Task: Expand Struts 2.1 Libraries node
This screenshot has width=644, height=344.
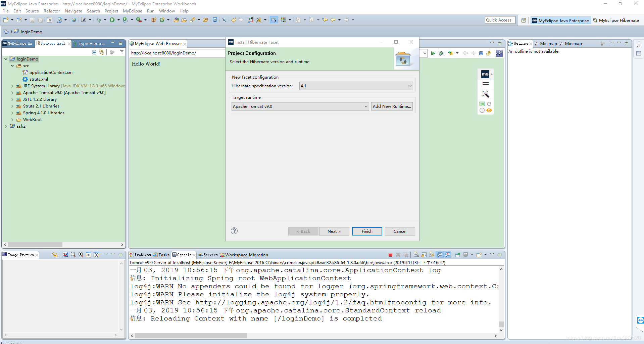Action: point(12,106)
